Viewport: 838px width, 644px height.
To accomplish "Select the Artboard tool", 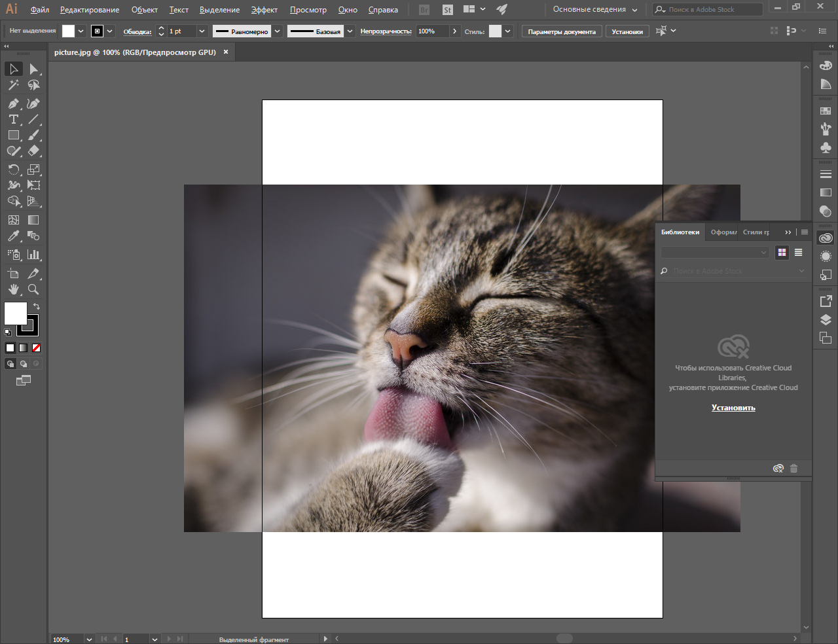I will (13, 273).
